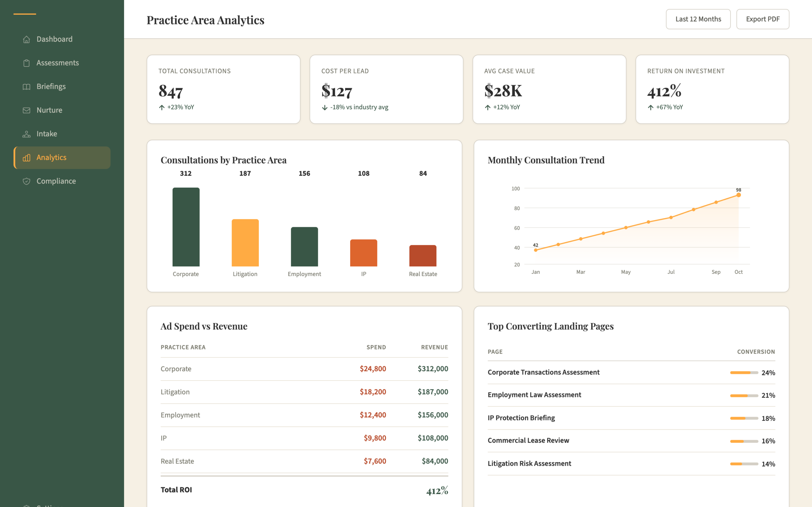The height and width of the screenshot is (507, 812).
Task: Select the Real Estate row in Ad Spend table
Action: (x=304, y=461)
